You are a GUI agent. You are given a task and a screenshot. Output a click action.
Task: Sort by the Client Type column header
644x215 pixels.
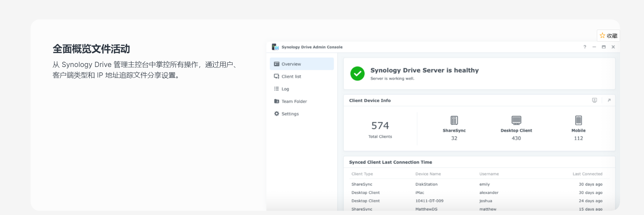pyautogui.click(x=362, y=174)
